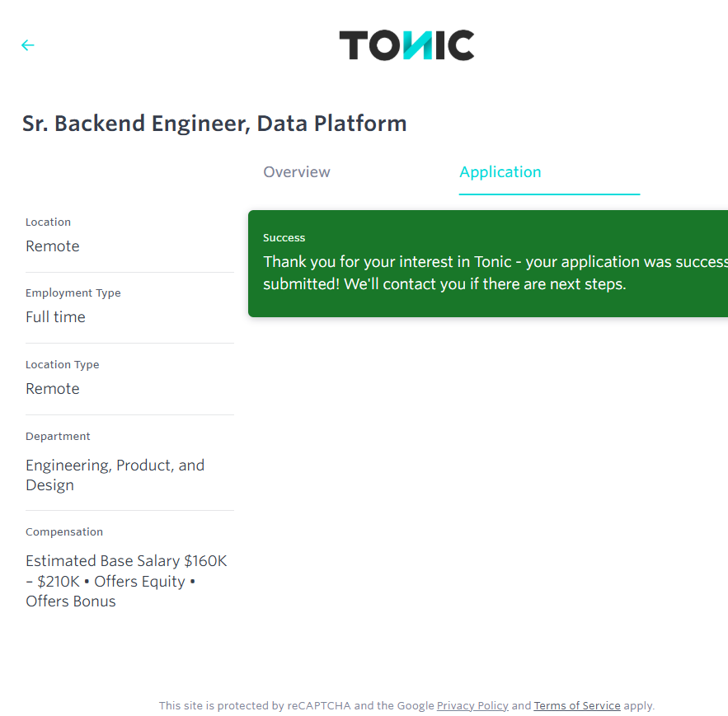Click the 'Full time' employment value
Image resolution: width=728 pixels, height=716 pixels.
[55, 317]
